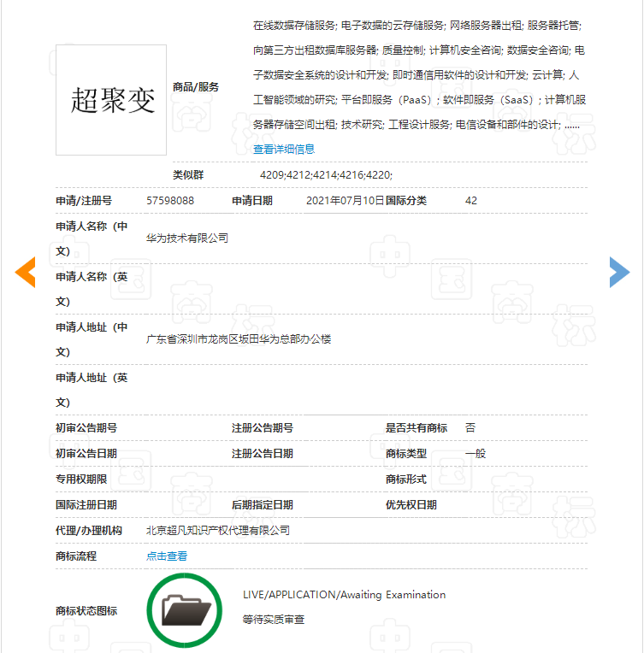Viewport: 644px width, 653px height.
Task: Open 查看详细信息 link for goods/services
Action: pyautogui.click(x=284, y=149)
